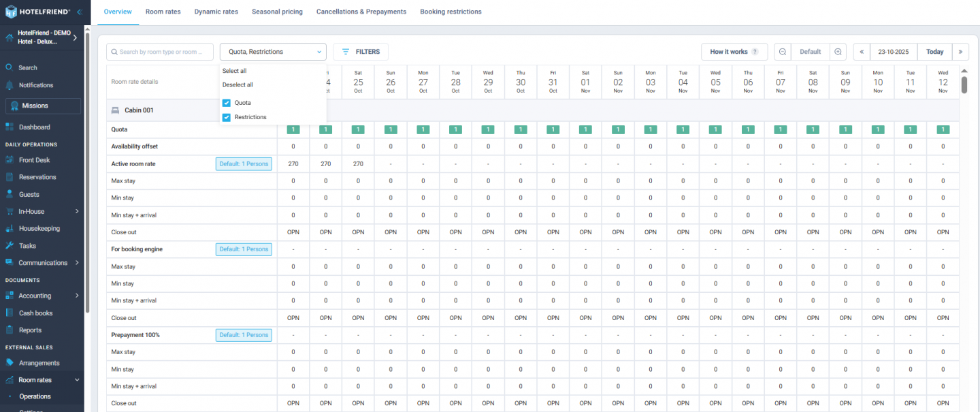Switch to the Seasonal pricing tab
Viewport: 980px width, 412px height.
(277, 12)
